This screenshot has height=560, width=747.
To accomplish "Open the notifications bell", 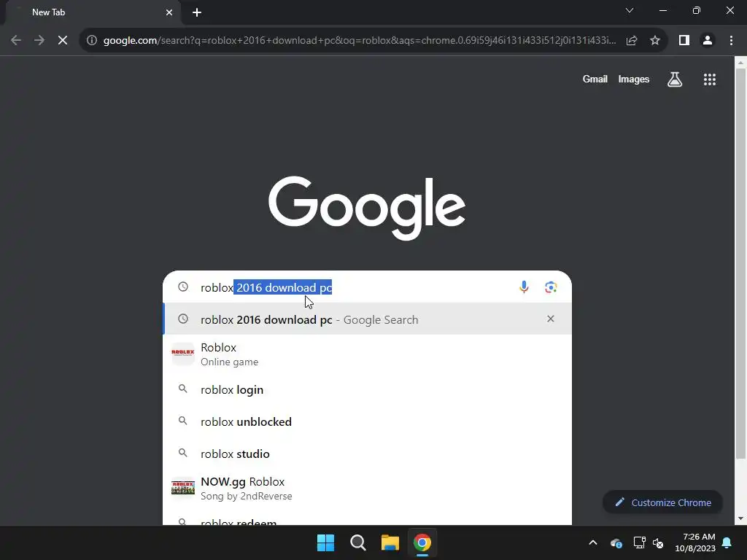I will [727, 542].
